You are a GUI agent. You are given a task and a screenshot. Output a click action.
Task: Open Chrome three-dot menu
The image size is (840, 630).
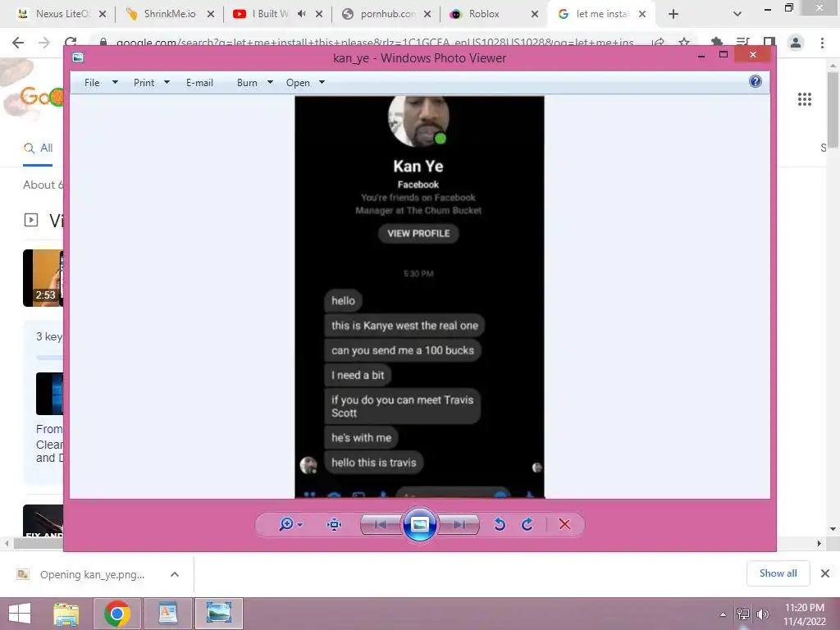pos(822,43)
